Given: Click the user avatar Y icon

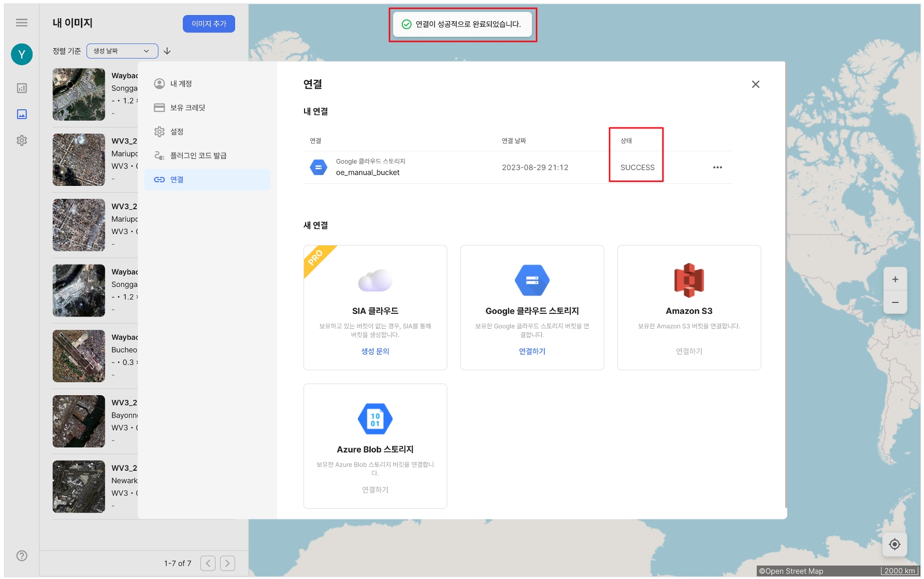Looking at the screenshot, I should tap(22, 54).
